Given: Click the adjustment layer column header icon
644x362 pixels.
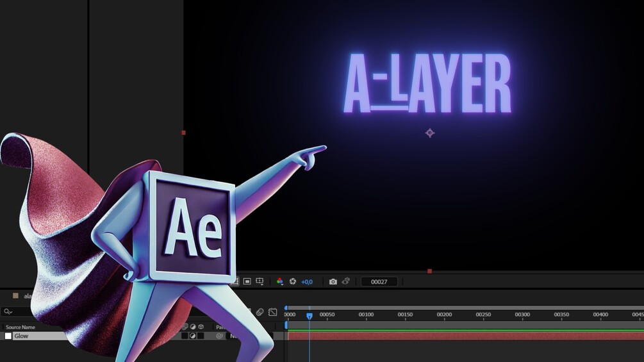Looking at the screenshot, I should (x=193, y=327).
